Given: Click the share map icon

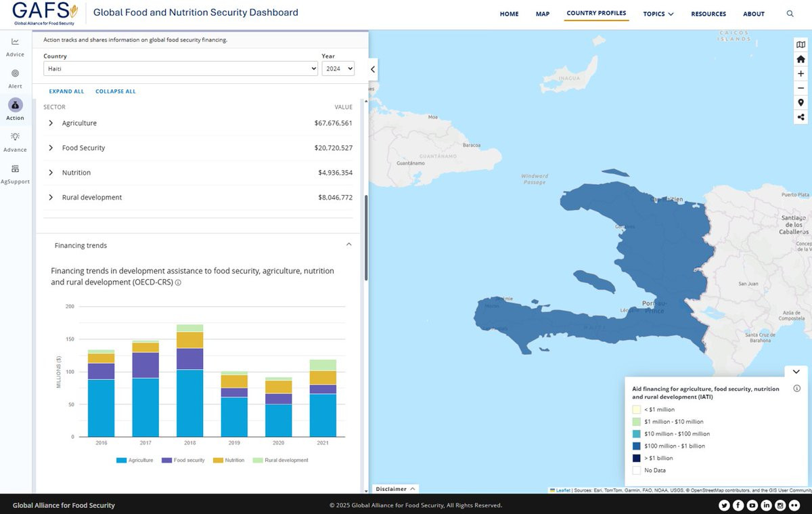Looking at the screenshot, I should pyautogui.click(x=800, y=117).
